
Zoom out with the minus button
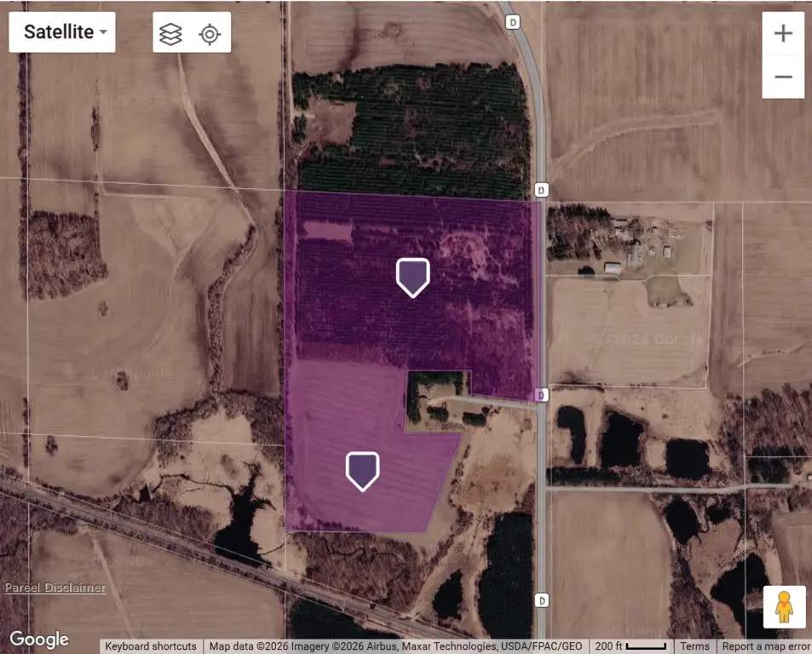click(783, 77)
